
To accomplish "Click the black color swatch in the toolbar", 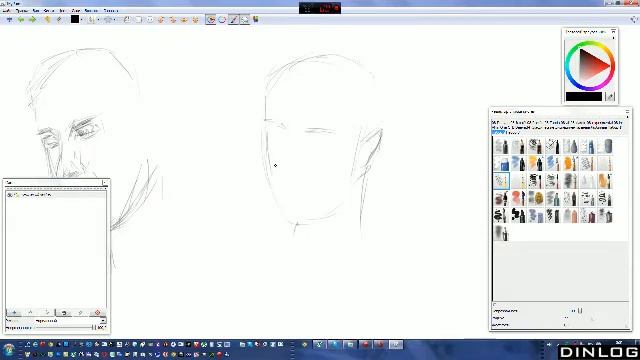I will 75,19.
